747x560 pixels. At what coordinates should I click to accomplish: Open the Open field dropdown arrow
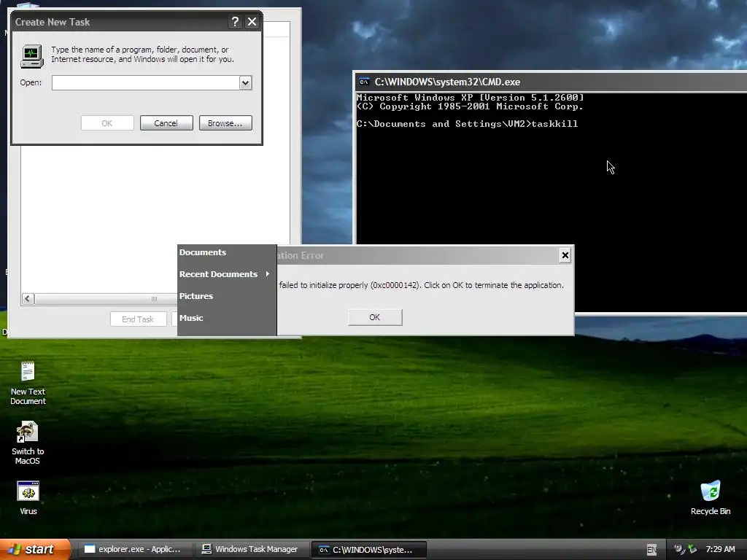pyautogui.click(x=245, y=83)
